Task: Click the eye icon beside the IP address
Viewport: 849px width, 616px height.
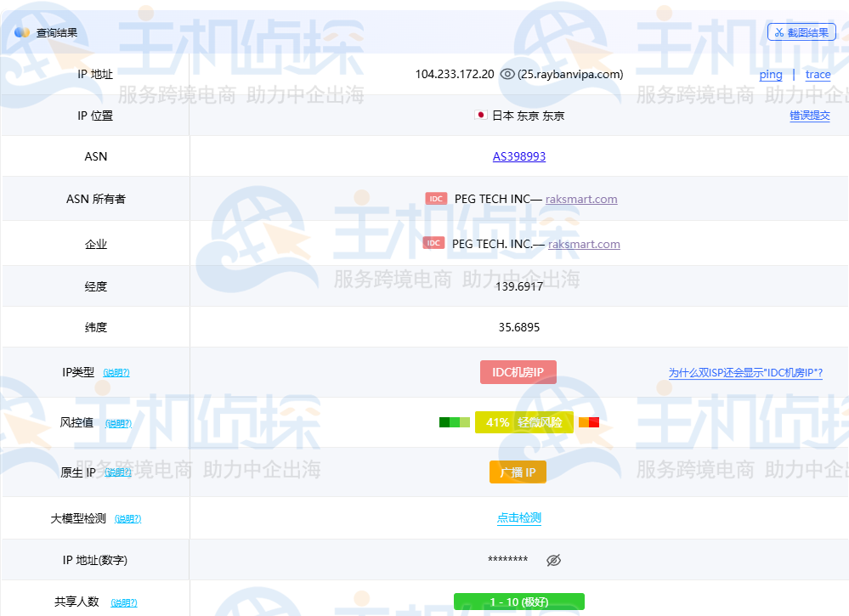Action: coord(508,75)
